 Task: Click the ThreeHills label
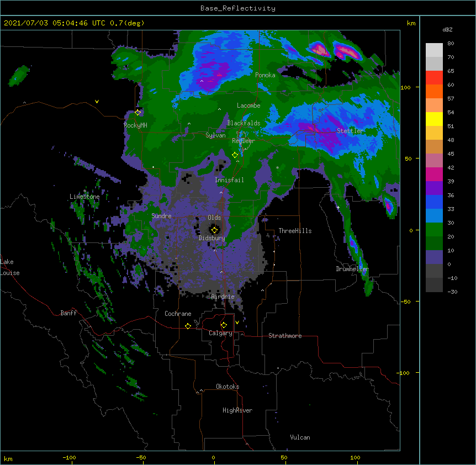point(295,231)
